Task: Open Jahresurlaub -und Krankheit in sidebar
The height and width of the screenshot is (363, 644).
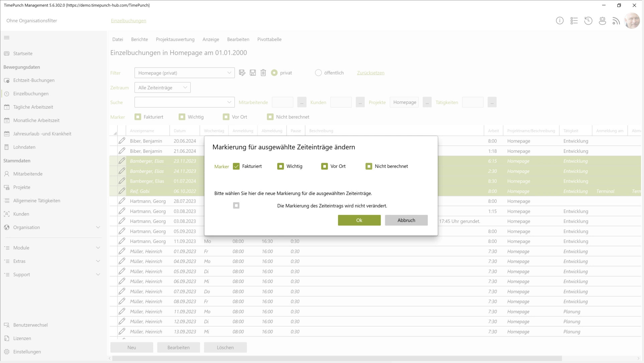Action: 42,134
